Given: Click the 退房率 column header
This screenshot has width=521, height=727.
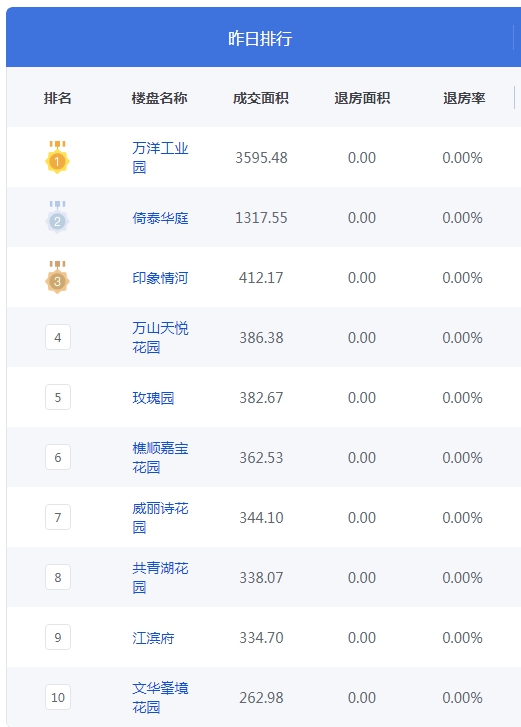Looking at the screenshot, I should pyautogui.click(x=464, y=98).
